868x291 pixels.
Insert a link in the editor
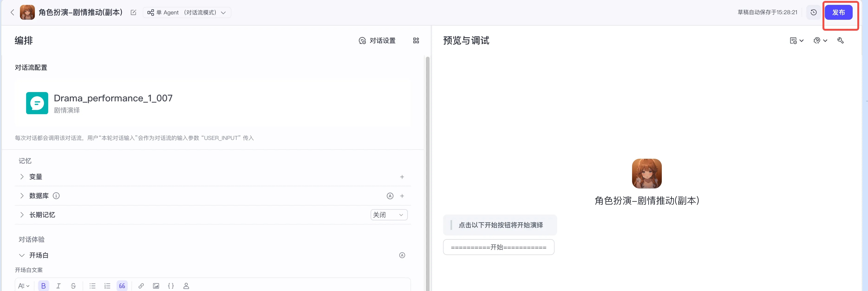(x=141, y=286)
